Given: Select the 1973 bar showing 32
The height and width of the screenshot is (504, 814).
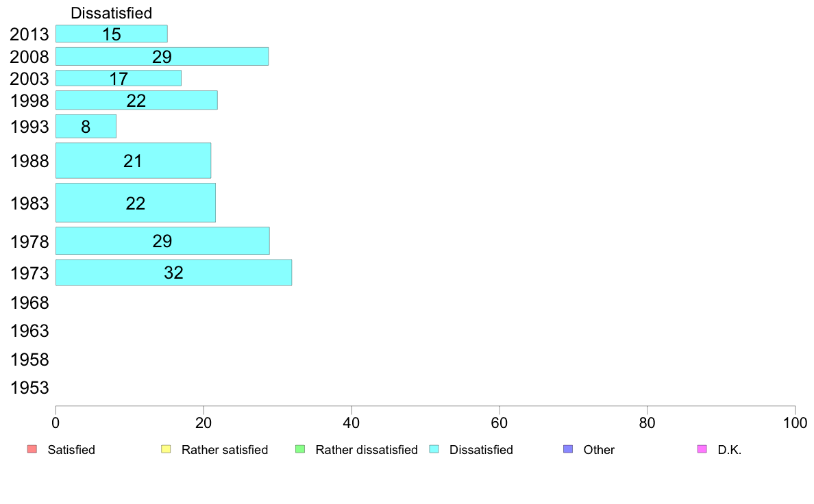Looking at the screenshot, I should (x=173, y=272).
